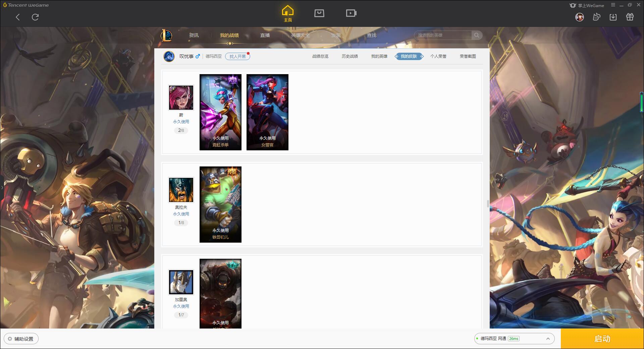
Task: Click the 1/7 skin count under 加里奥
Action: click(181, 315)
